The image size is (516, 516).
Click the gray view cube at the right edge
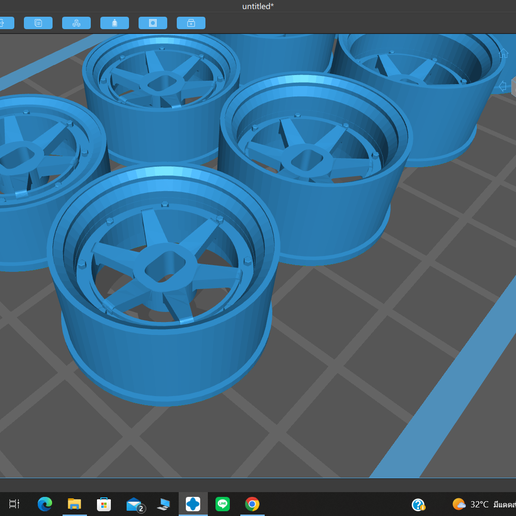(514, 87)
